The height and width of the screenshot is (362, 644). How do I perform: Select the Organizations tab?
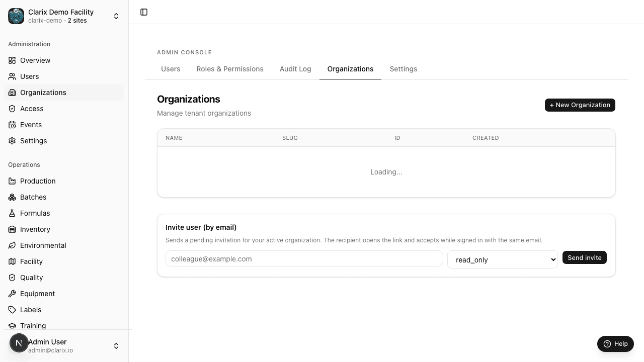[x=350, y=69]
